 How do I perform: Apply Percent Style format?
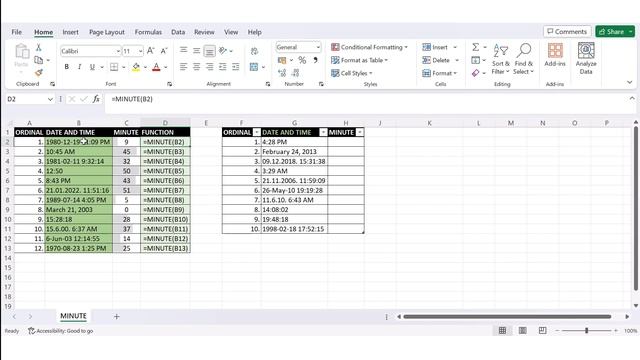[x=302, y=60]
